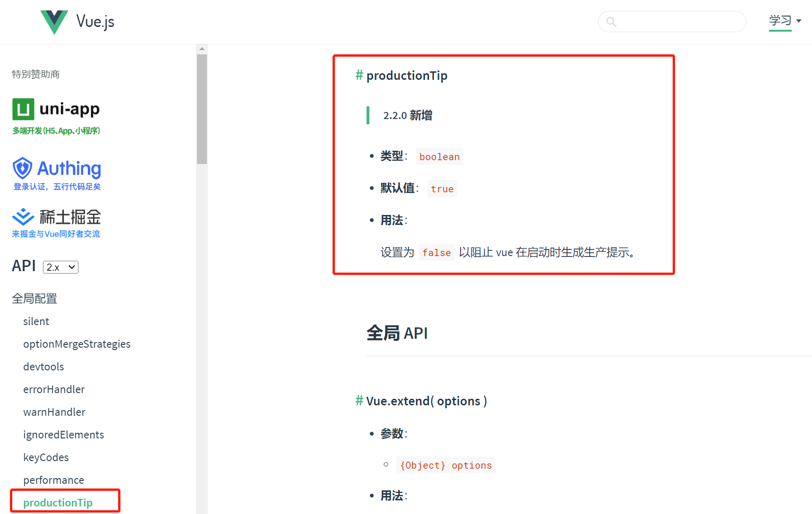The image size is (812, 514).
Task: Click the anchor icon beside productionTip heading
Action: pyautogui.click(x=359, y=75)
